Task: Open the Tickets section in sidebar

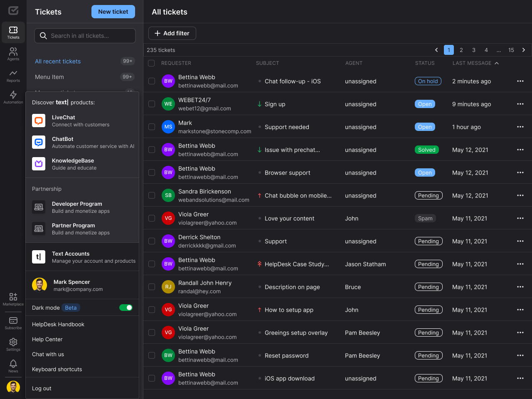Action: (13, 32)
